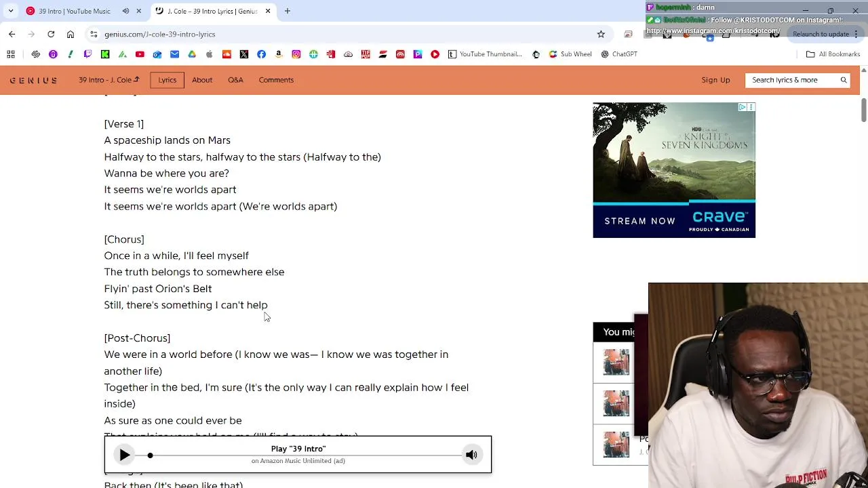This screenshot has width=868, height=488.
Task: Open the AdChoices icon on the ad
Action: point(742,107)
